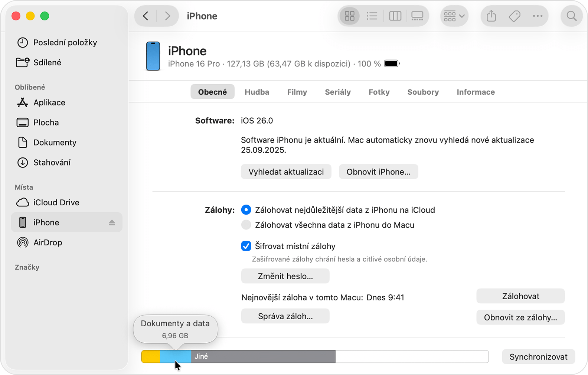Switch to list view
This screenshot has height=375, width=588.
[x=372, y=16]
